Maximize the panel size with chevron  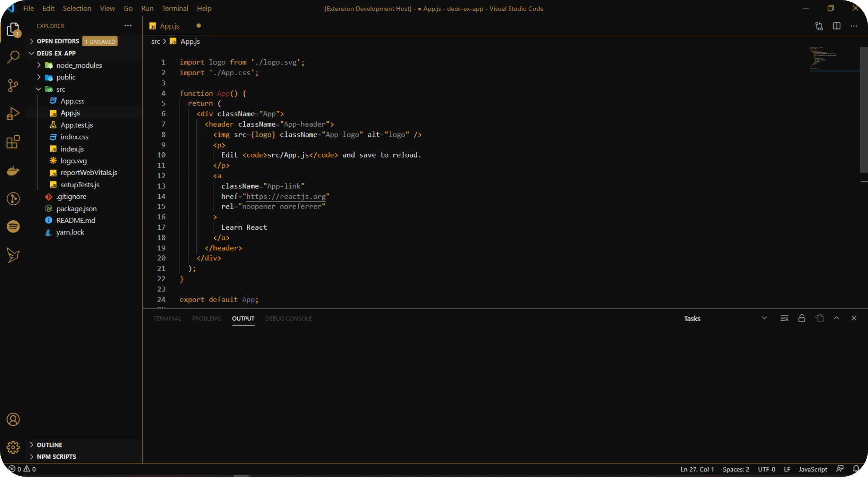pos(836,318)
